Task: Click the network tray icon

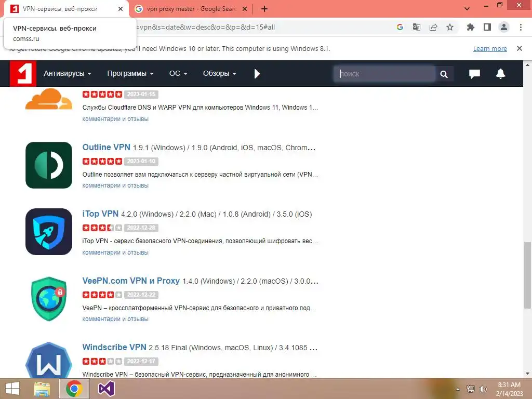Action: point(471,389)
